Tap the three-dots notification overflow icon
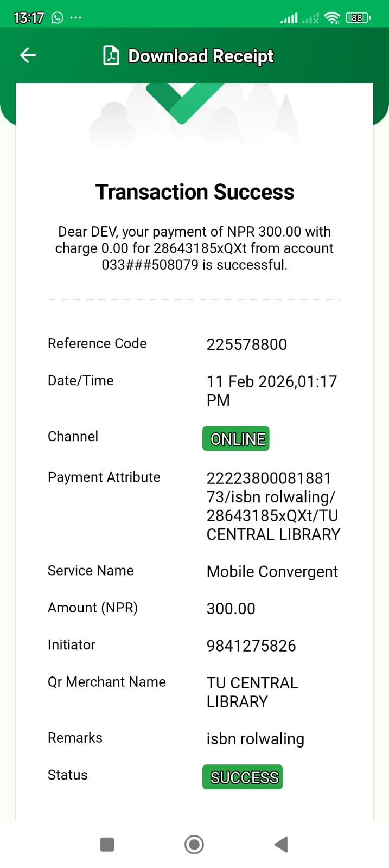 (76, 18)
